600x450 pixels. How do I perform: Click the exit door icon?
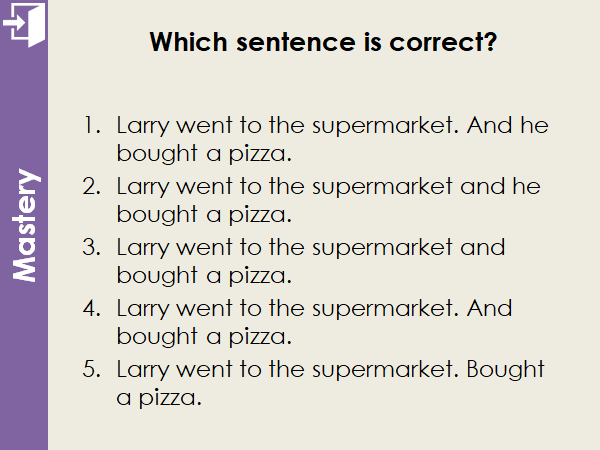pyautogui.click(x=24, y=23)
